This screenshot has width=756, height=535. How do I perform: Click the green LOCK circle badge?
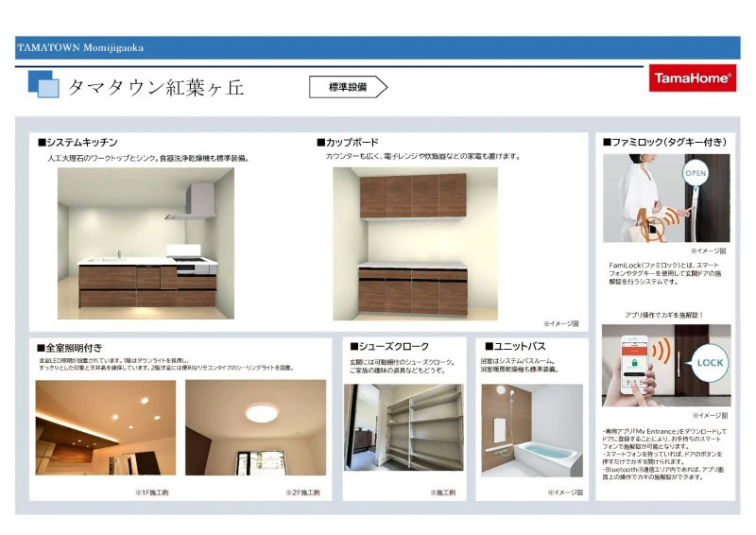709,362
